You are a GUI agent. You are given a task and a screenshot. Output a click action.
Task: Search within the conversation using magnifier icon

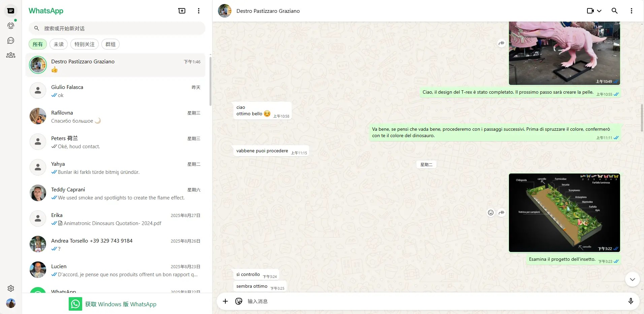click(614, 11)
